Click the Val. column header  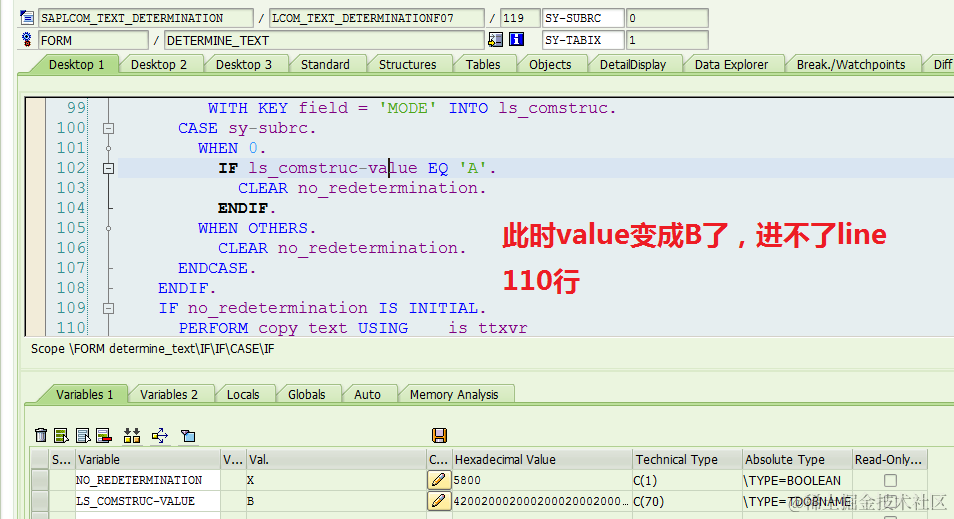tap(336, 459)
